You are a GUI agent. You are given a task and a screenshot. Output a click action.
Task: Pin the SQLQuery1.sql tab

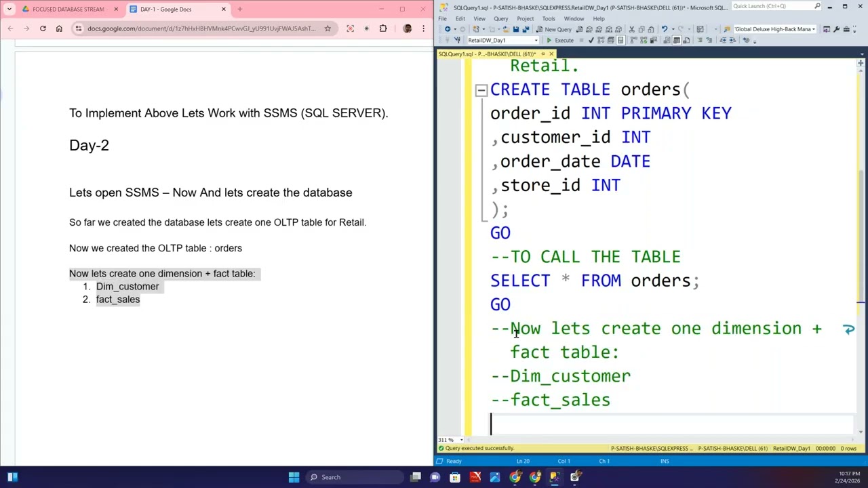pos(542,54)
